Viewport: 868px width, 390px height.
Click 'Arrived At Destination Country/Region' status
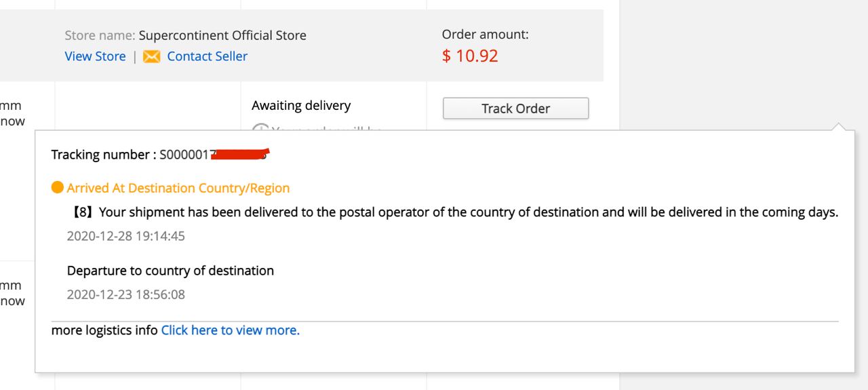(178, 188)
